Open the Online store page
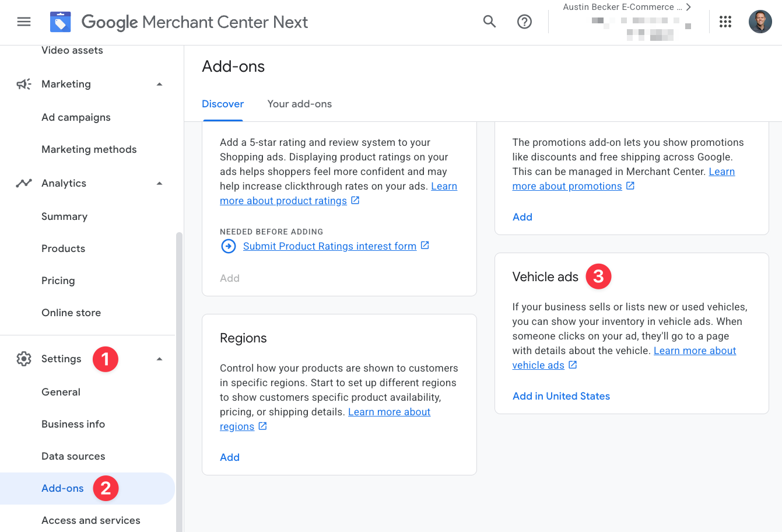The image size is (782, 532). click(x=71, y=313)
